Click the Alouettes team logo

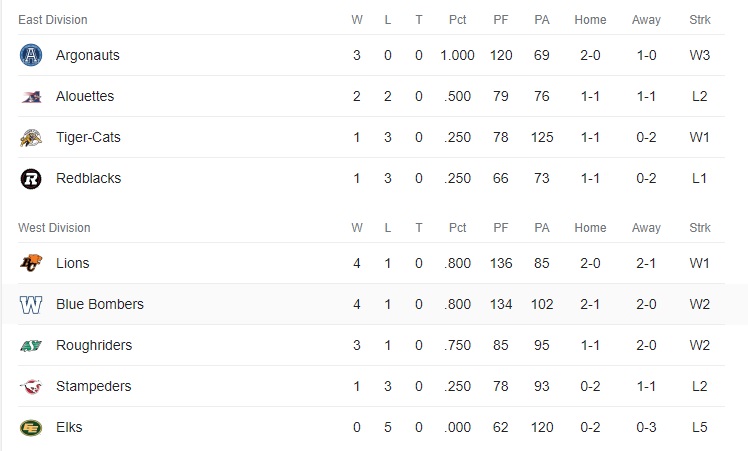pyautogui.click(x=31, y=97)
